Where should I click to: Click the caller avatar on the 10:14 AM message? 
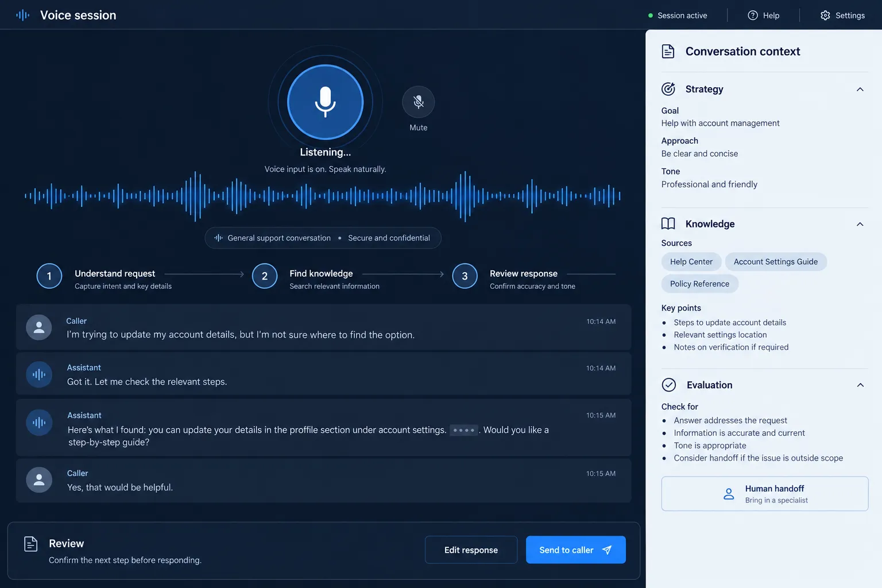[39, 327]
